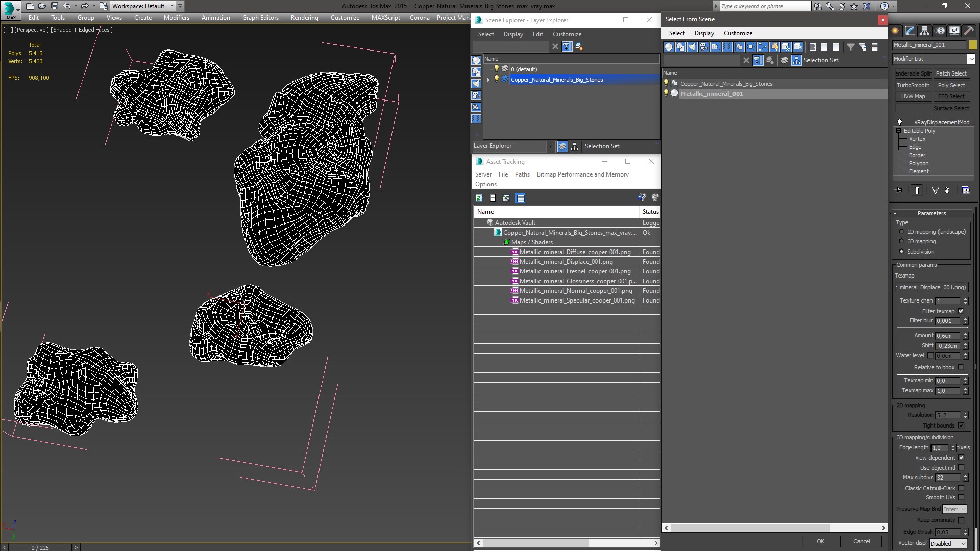Toggle Display Lights filter icon

pyautogui.click(x=692, y=47)
